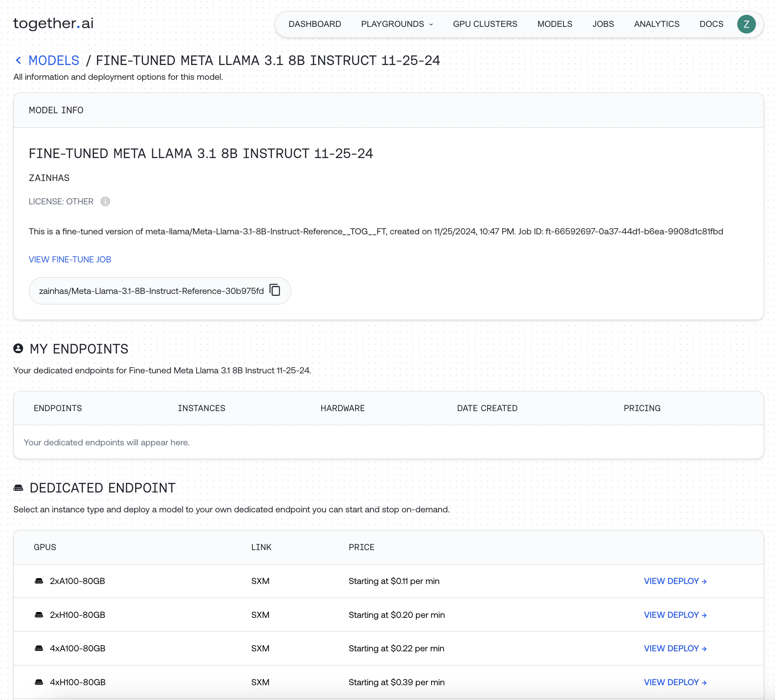Click the 2xA100-80GB GPU icon
This screenshot has width=775, height=700.
coord(39,581)
